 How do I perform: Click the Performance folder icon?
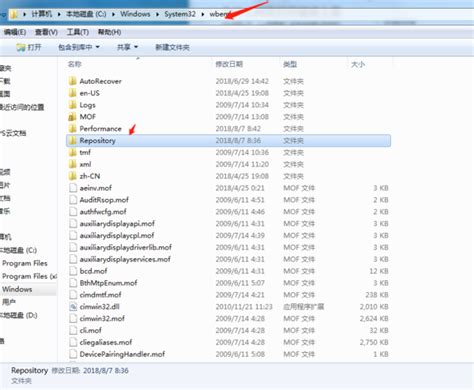(72, 129)
